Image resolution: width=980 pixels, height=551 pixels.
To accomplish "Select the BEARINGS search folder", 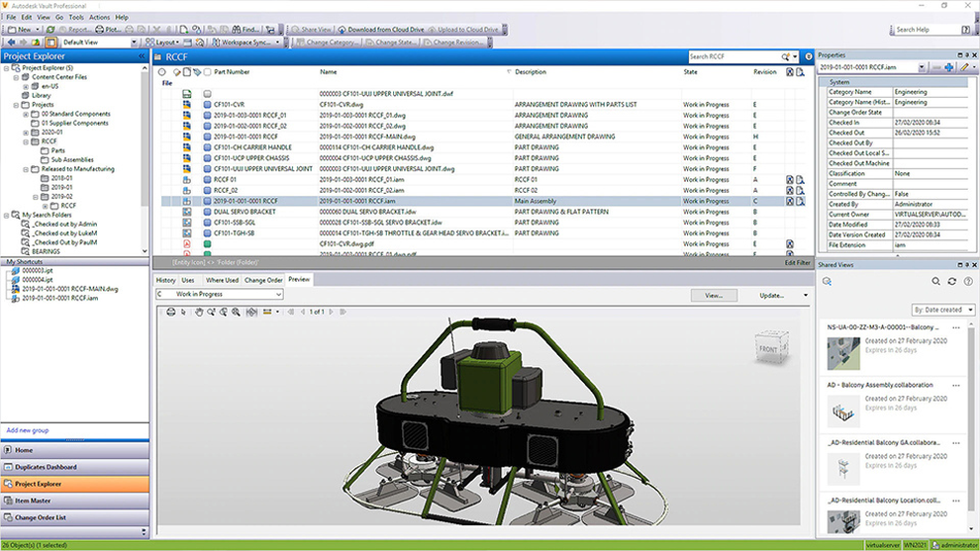I will click(x=46, y=252).
